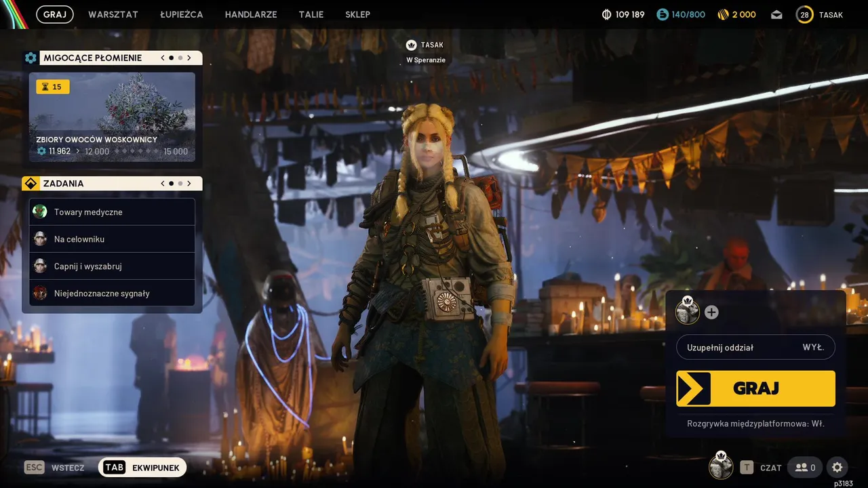Image resolution: width=868 pixels, height=488 pixels.
Task: Open the Capnij i wyszabruj quest
Action: tap(112, 266)
